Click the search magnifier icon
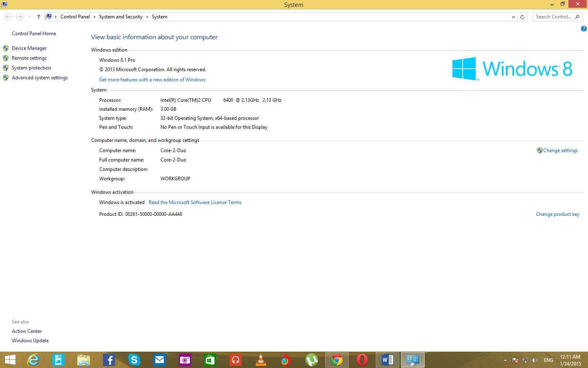This screenshot has height=368, width=588. pyautogui.click(x=577, y=17)
